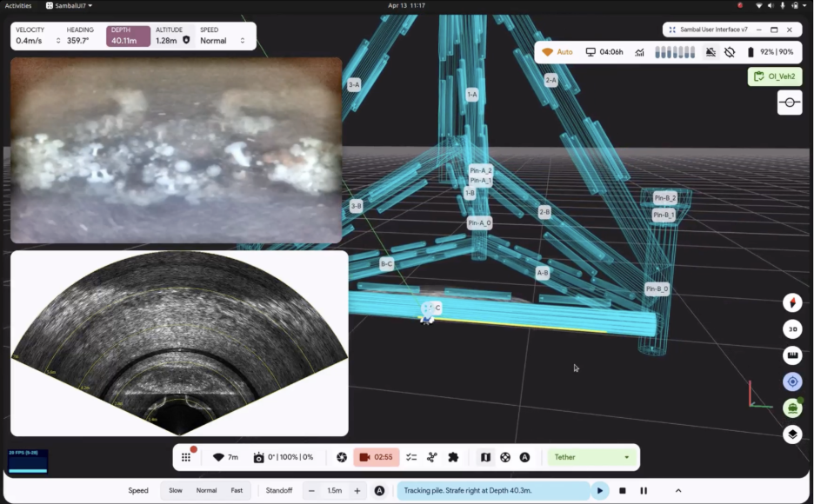Click the lifebuoy icon in the toolbar

coord(505,457)
